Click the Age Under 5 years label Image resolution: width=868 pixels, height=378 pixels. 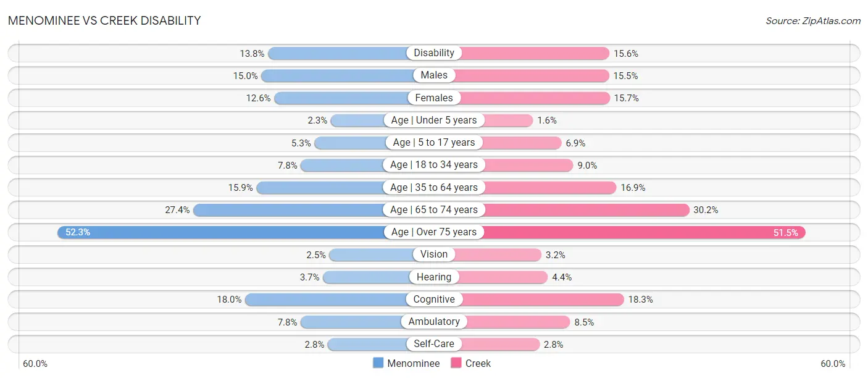click(434, 120)
